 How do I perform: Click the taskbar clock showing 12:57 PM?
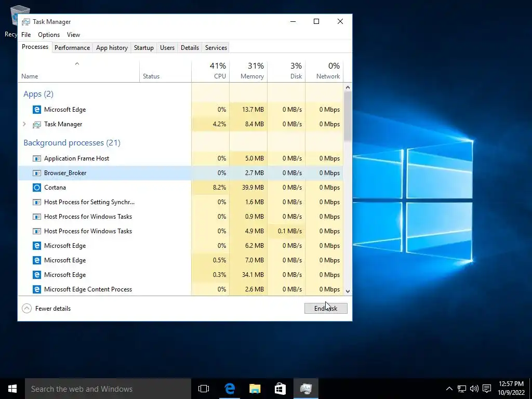(x=511, y=389)
